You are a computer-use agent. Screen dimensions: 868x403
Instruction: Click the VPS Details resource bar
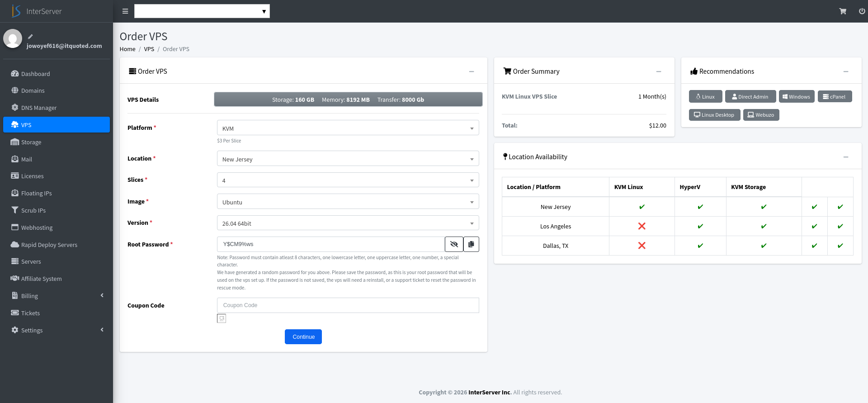point(348,100)
